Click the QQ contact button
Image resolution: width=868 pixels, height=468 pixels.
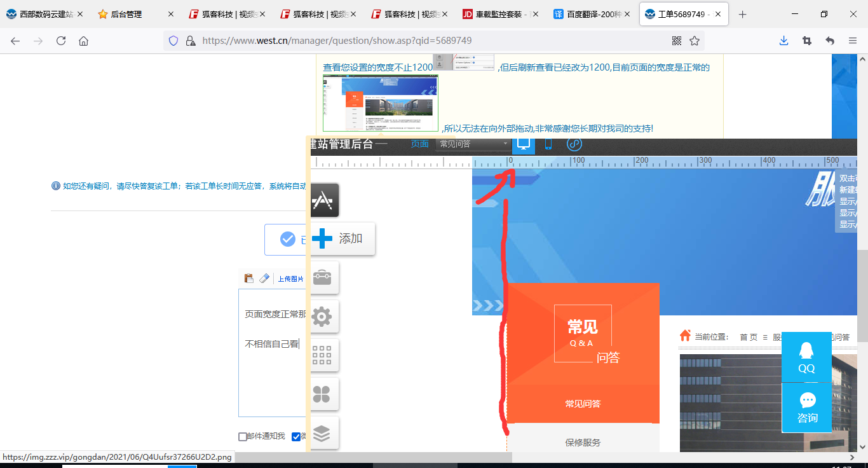coord(806,357)
